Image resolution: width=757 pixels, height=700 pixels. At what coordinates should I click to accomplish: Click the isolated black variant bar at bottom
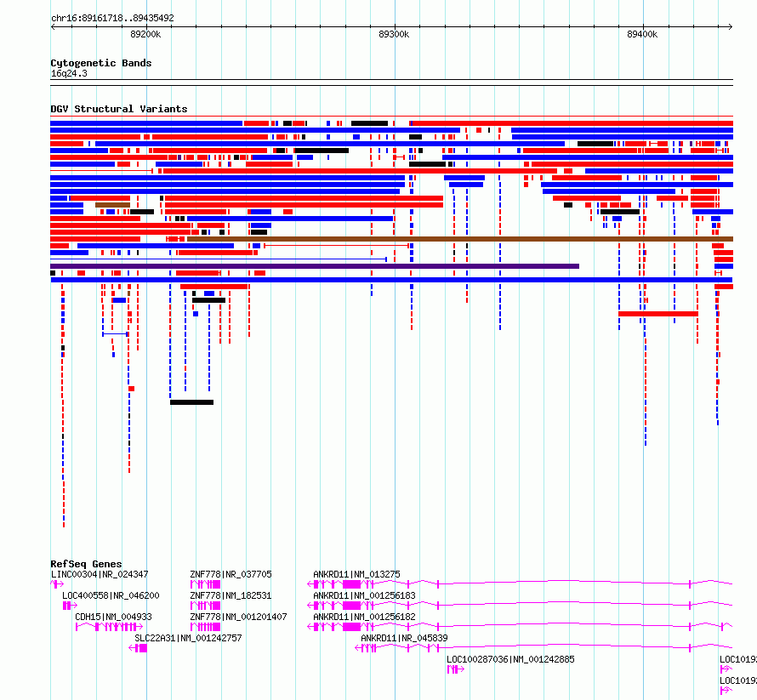click(191, 402)
